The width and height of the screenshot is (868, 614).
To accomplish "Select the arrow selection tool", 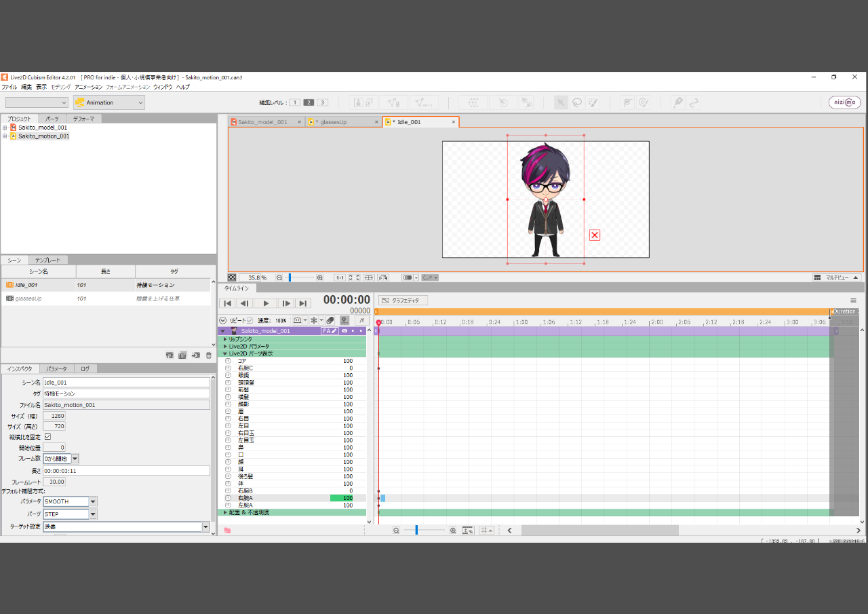I will [x=561, y=102].
